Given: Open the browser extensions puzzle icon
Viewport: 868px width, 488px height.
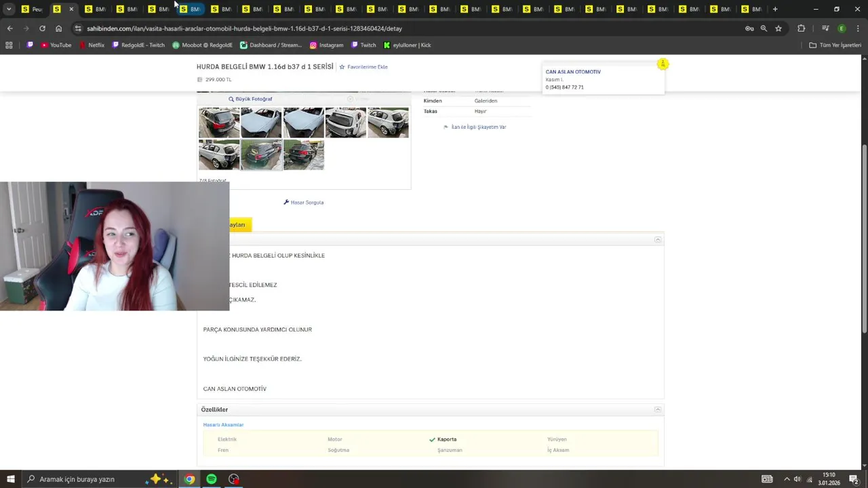Looking at the screenshot, I should (802, 28).
